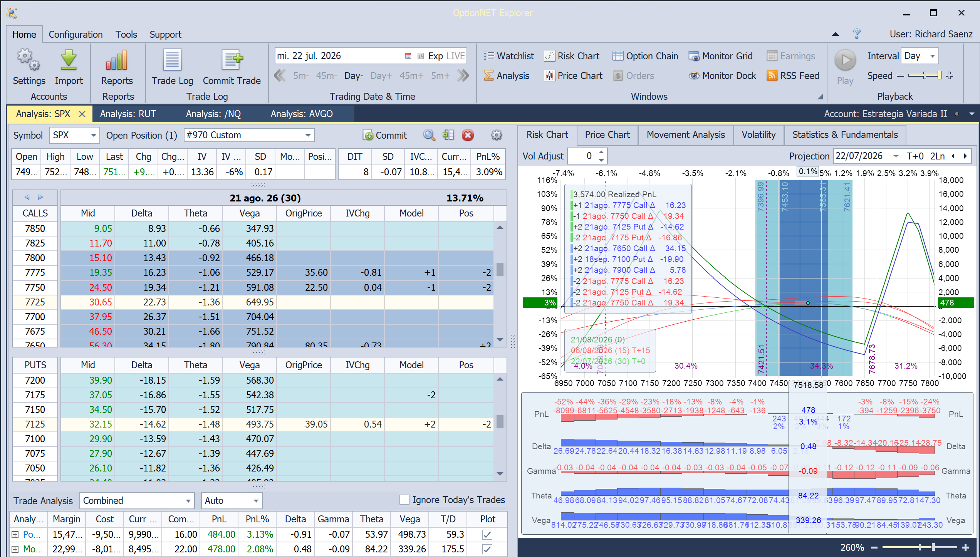The width and height of the screenshot is (980, 557).
Task: Open the Settings gear icon in Accounts
Action: [29, 60]
